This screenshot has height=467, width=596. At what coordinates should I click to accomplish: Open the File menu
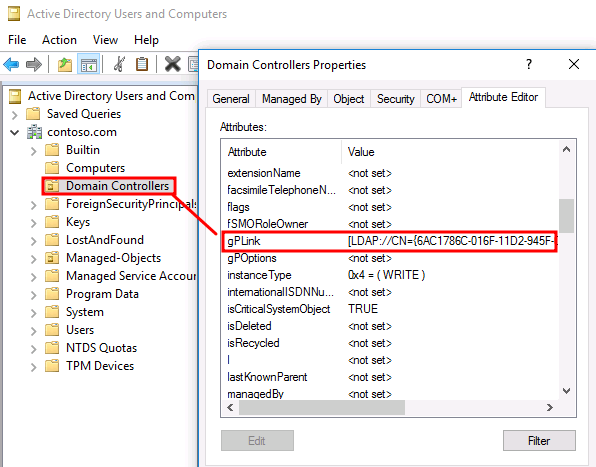pyautogui.click(x=17, y=40)
